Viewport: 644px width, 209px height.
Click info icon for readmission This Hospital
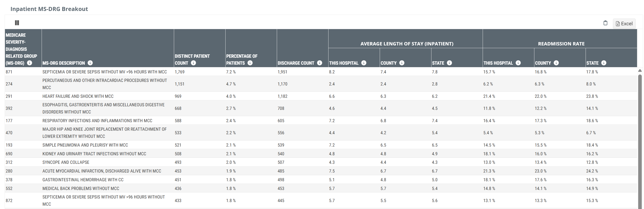click(518, 63)
